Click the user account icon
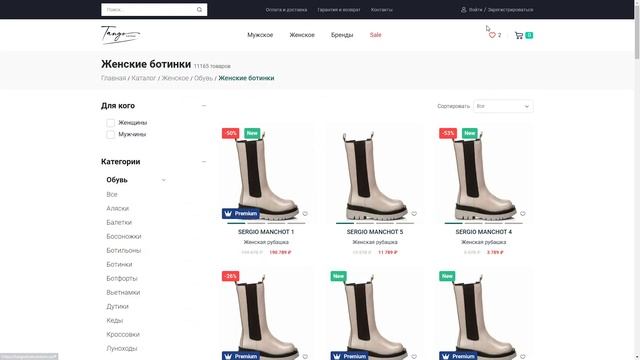The image size is (640, 360). point(464,9)
